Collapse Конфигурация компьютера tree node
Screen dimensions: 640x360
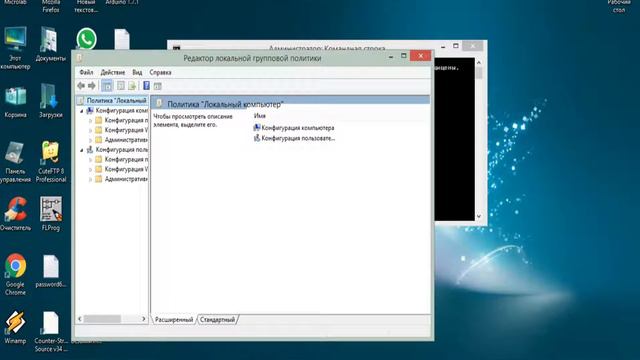pyautogui.click(x=82, y=111)
